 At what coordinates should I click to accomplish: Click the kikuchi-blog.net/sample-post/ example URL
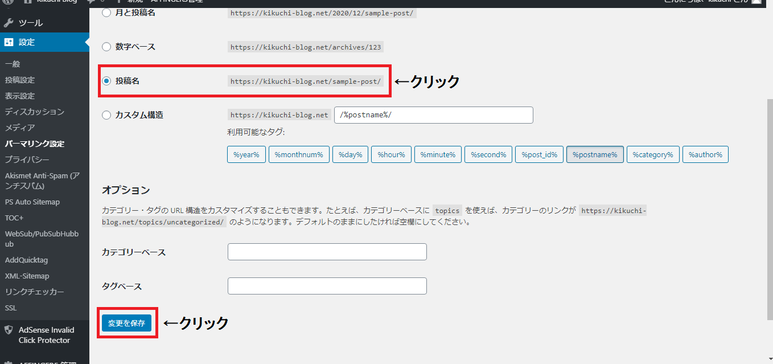click(x=306, y=81)
